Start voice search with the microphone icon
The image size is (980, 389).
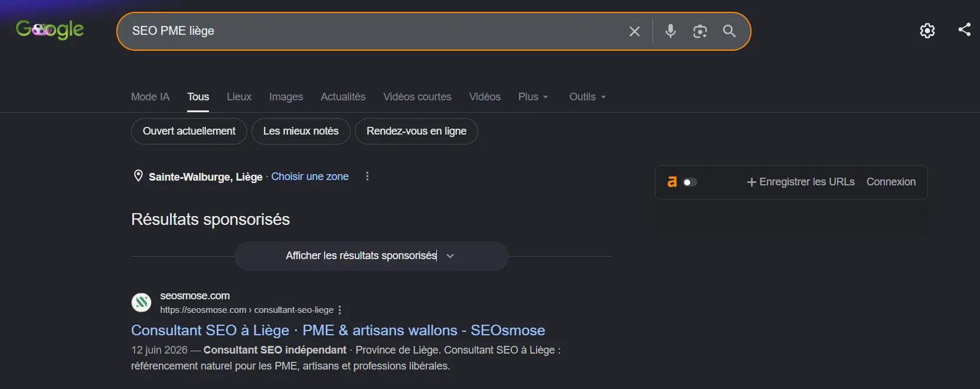[x=670, y=31]
